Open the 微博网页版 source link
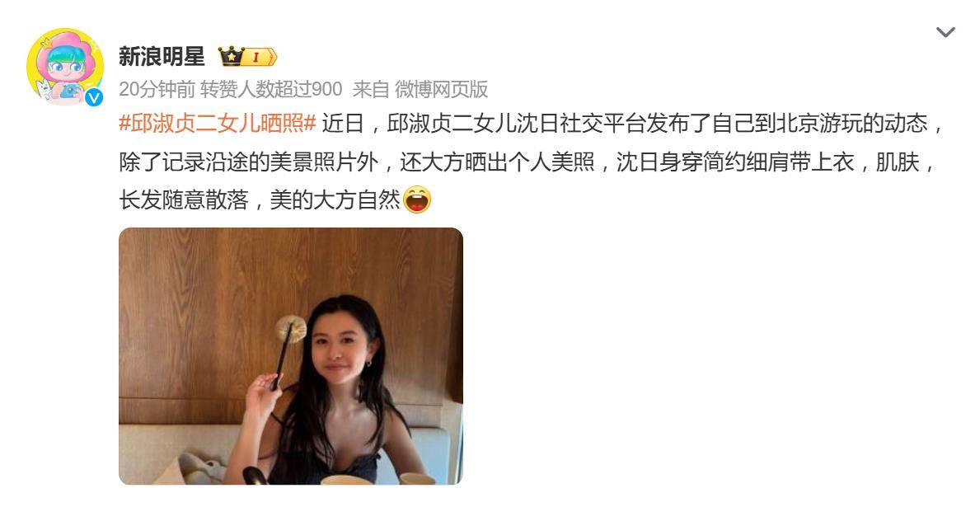This screenshot has height=507, width=980. point(441,89)
